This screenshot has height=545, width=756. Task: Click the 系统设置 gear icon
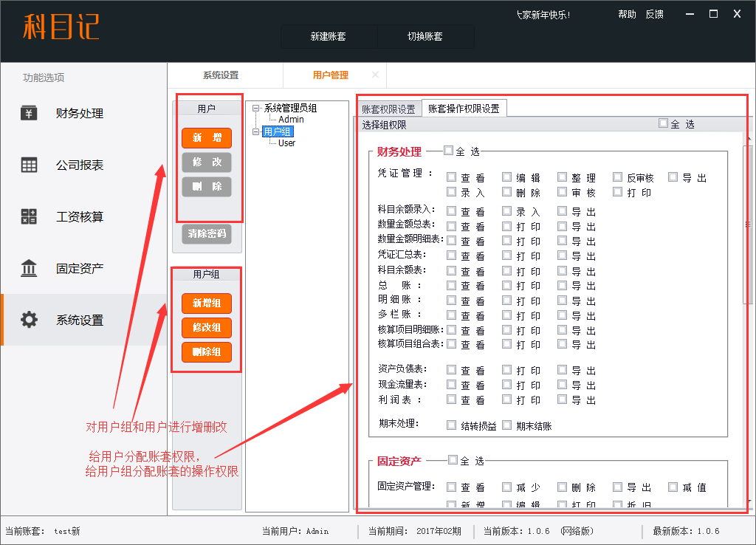point(29,321)
